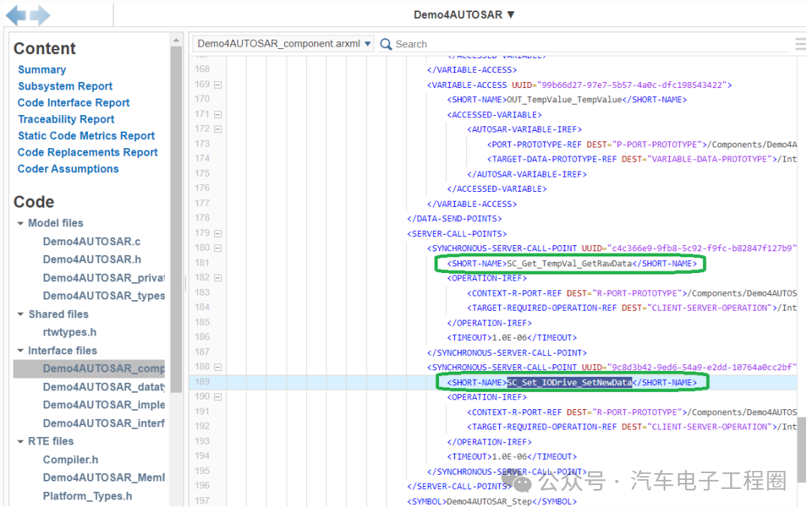Click in the Search input field

click(x=590, y=44)
